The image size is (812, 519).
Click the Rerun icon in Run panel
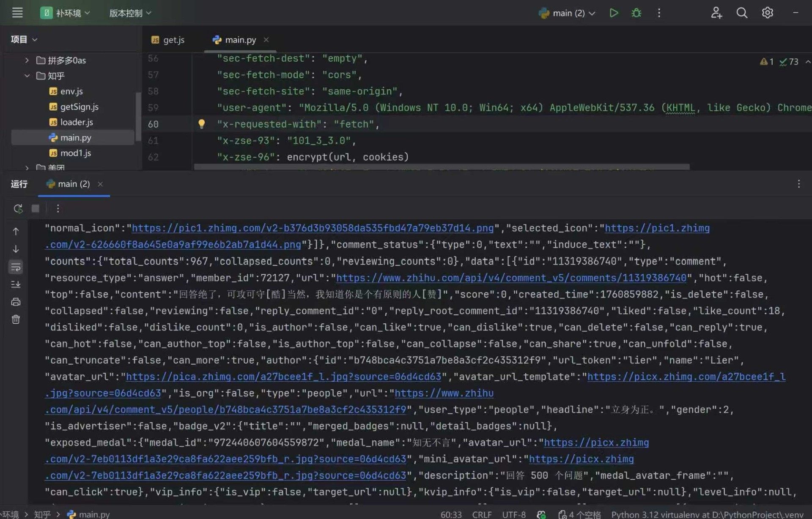pos(18,208)
